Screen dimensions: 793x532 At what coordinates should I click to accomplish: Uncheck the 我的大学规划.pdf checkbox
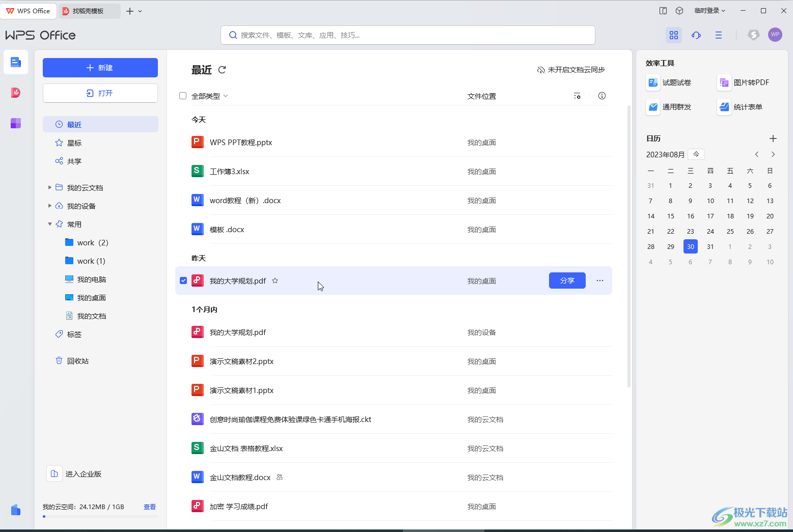click(x=183, y=281)
